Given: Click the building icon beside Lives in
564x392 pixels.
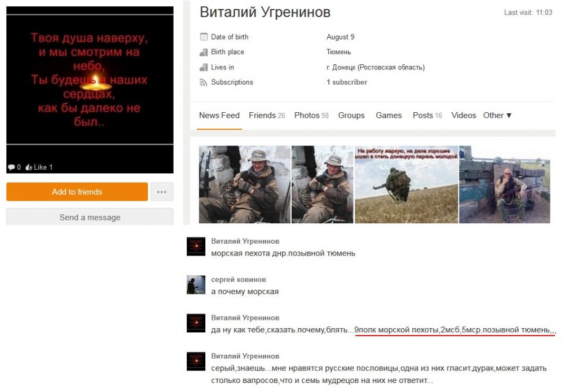Looking at the screenshot, I should [x=204, y=67].
